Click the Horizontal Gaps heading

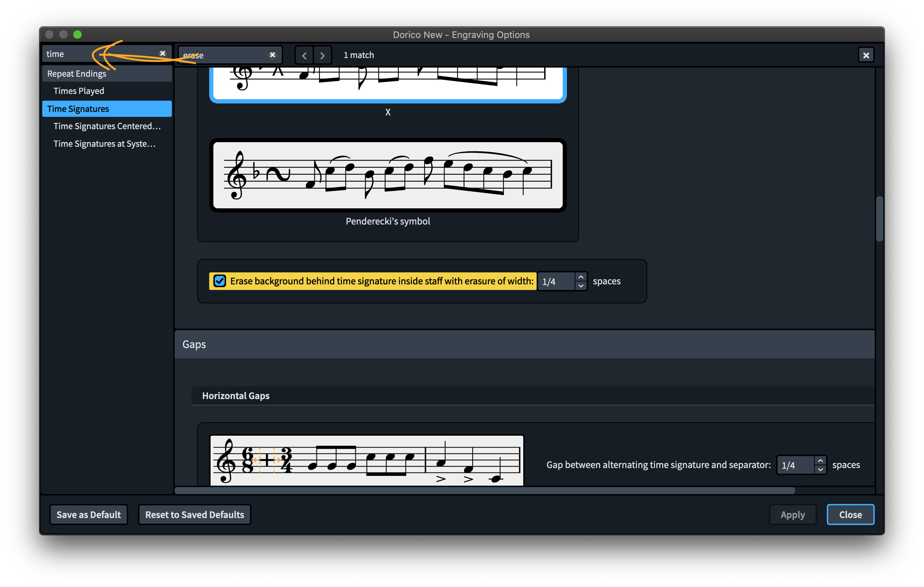pos(236,396)
